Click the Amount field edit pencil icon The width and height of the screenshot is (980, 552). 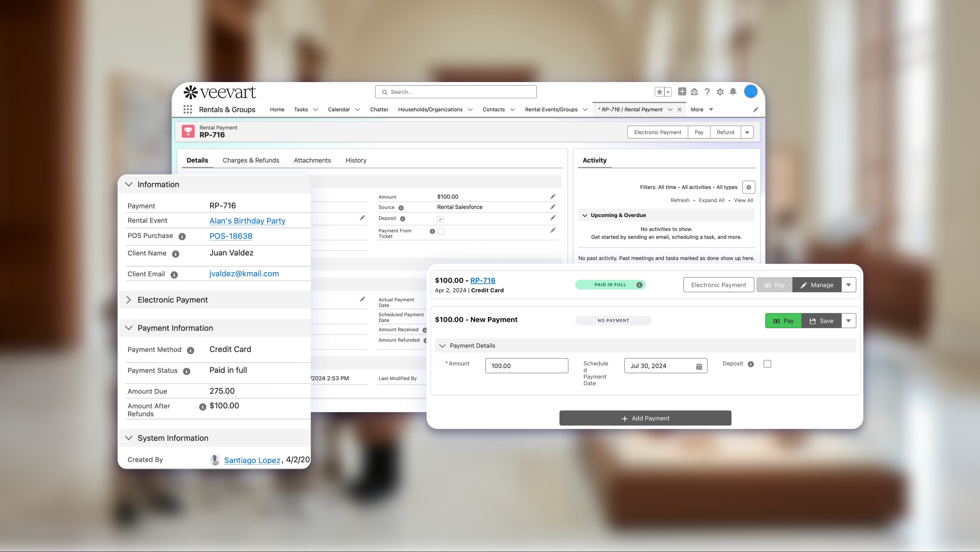click(553, 196)
